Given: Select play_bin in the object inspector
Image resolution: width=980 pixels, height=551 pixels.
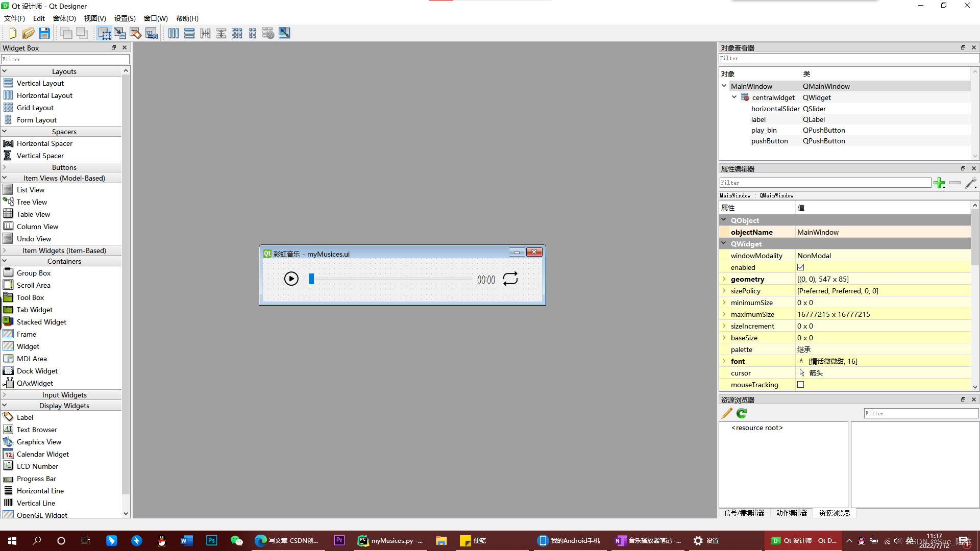Looking at the screenshot, I should [764, 130].
